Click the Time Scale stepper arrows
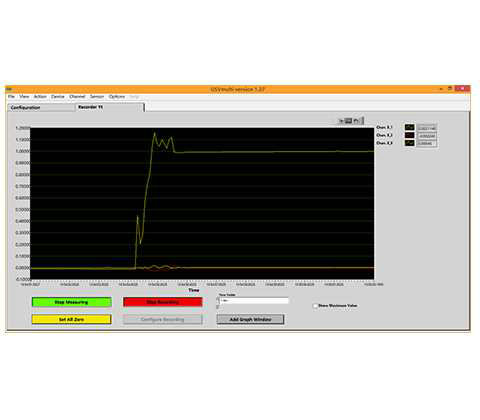 point(218,301)
